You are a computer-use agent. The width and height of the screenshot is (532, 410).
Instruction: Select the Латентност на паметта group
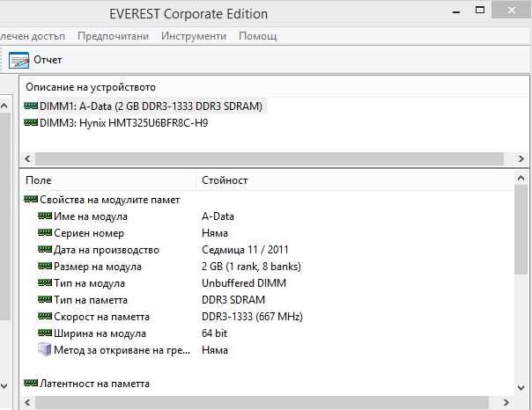pyautogui.click(x=87, y=384)
